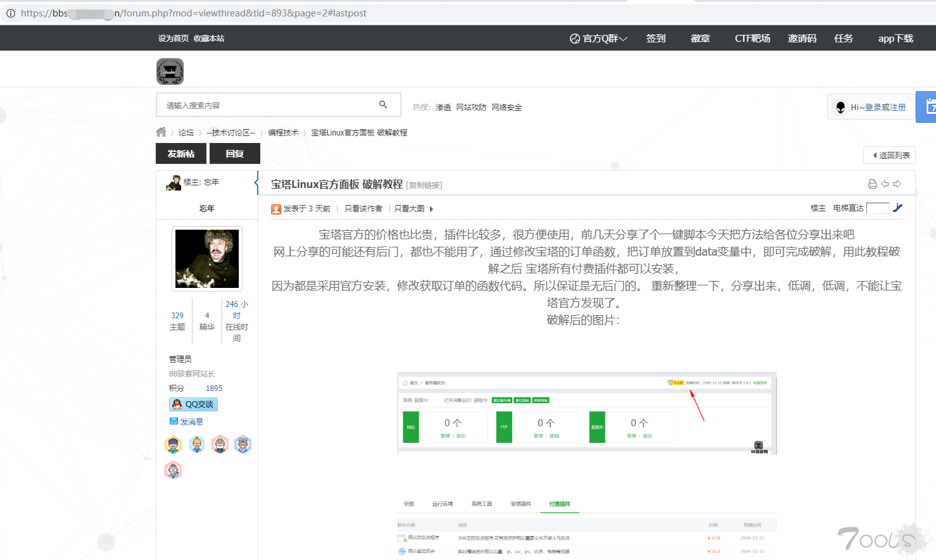The width and height of the screenshot is (936, 560).
Task: Open the 任务 nav item
Action: [844, 39]
